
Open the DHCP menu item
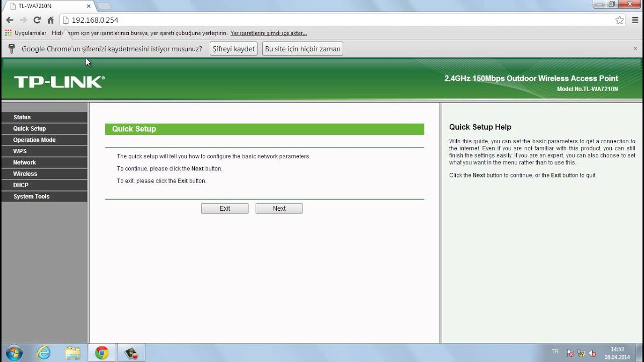[44, 185]
